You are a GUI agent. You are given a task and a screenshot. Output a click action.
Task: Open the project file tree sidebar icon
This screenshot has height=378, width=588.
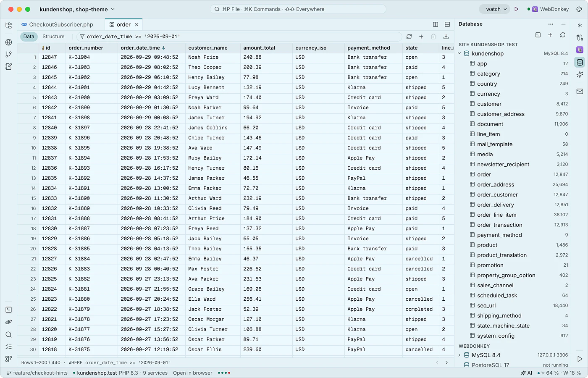point(8,26)
